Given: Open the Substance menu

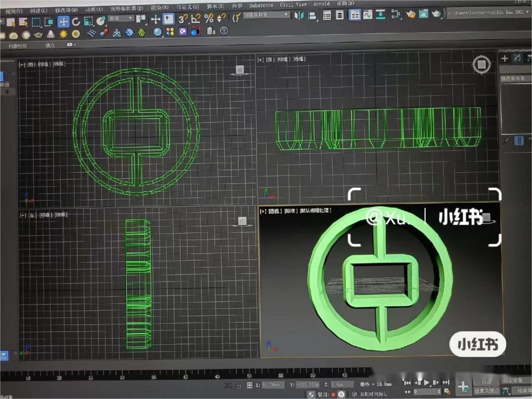Looking at the screenshot, I should [261, 5].
